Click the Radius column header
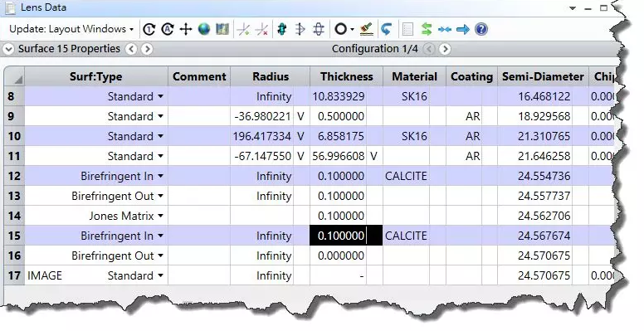Screen dimensions: 644x331 [271, 76]
